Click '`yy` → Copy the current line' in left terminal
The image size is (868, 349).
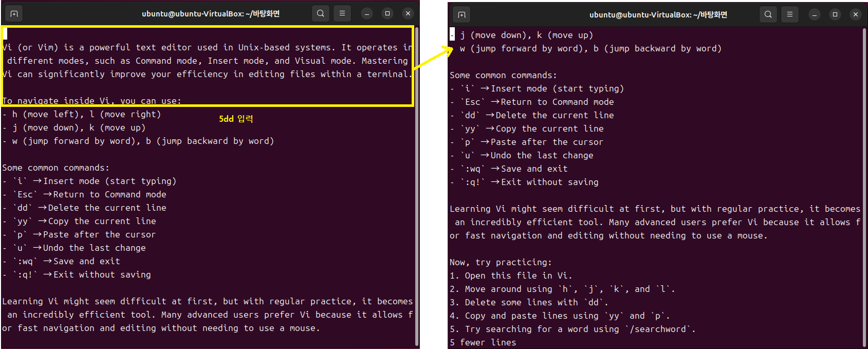pos(79,221)
